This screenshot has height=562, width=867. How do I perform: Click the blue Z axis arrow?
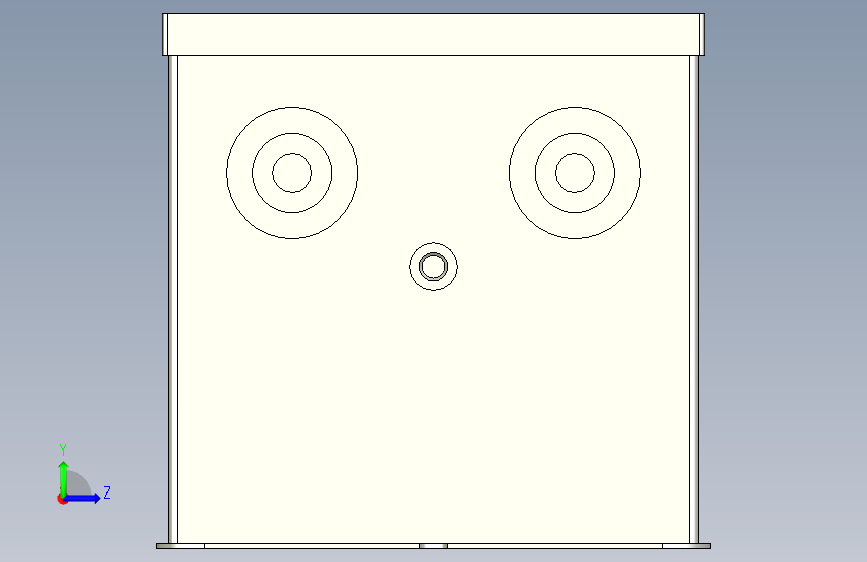coord(83,498)
